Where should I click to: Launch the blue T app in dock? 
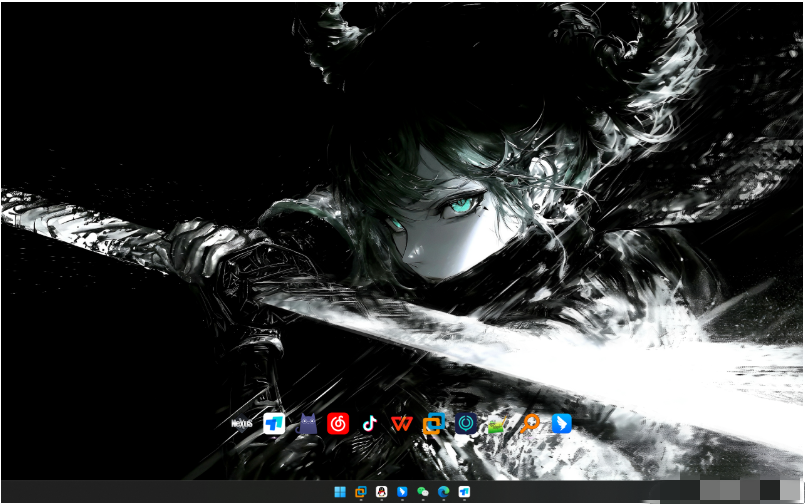274,423
